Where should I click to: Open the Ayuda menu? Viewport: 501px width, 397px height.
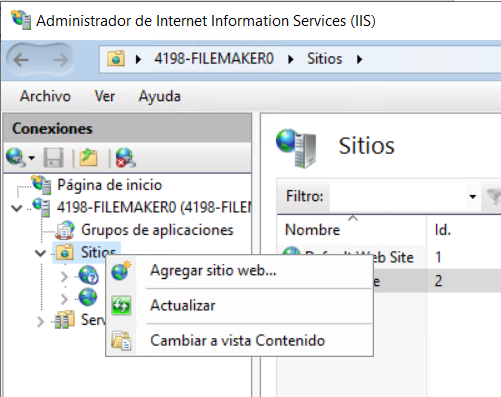(x=160, y=96)
